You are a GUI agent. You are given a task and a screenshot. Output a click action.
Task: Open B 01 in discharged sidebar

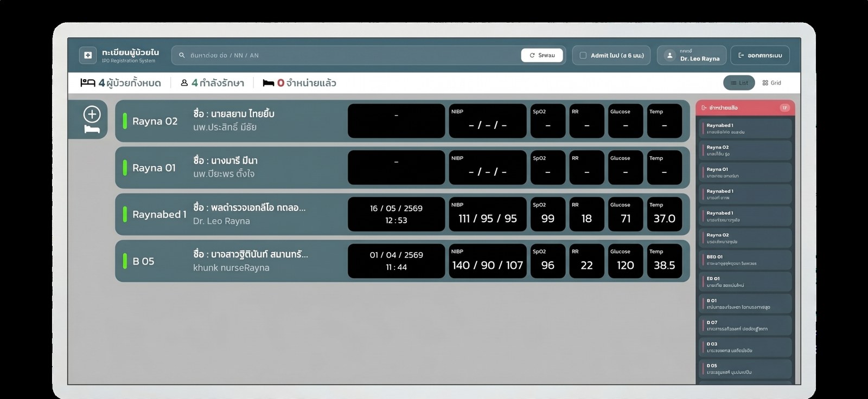pos(746,304)
